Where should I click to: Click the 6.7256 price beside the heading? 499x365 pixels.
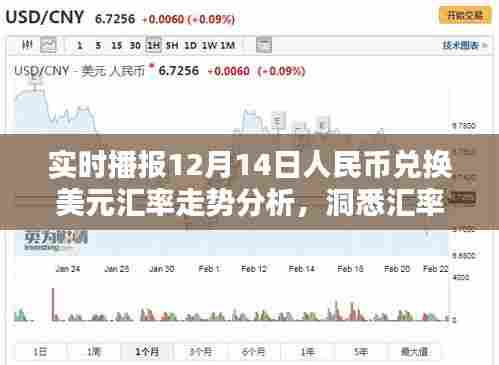[115, 19]
